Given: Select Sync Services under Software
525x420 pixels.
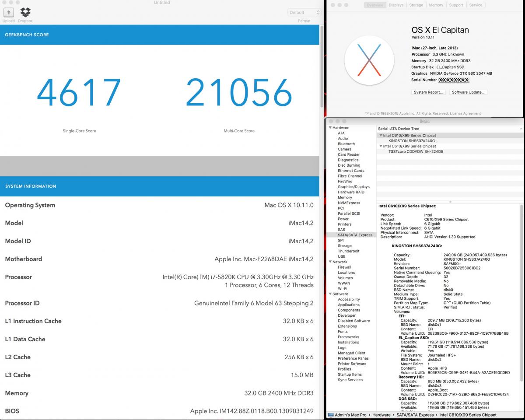Looking at the screenshot, I should click(x=350, y=380).
